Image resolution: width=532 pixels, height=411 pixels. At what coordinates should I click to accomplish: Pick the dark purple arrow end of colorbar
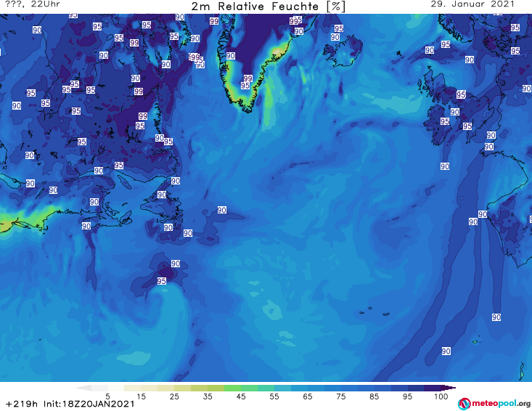pyautogui.click(x=449, y=388)
